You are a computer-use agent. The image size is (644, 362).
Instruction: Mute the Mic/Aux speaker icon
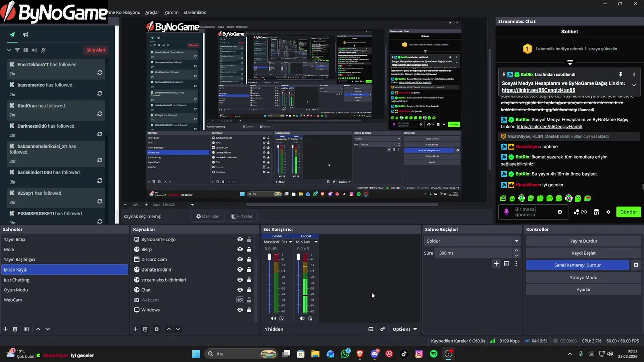[302, 318]
